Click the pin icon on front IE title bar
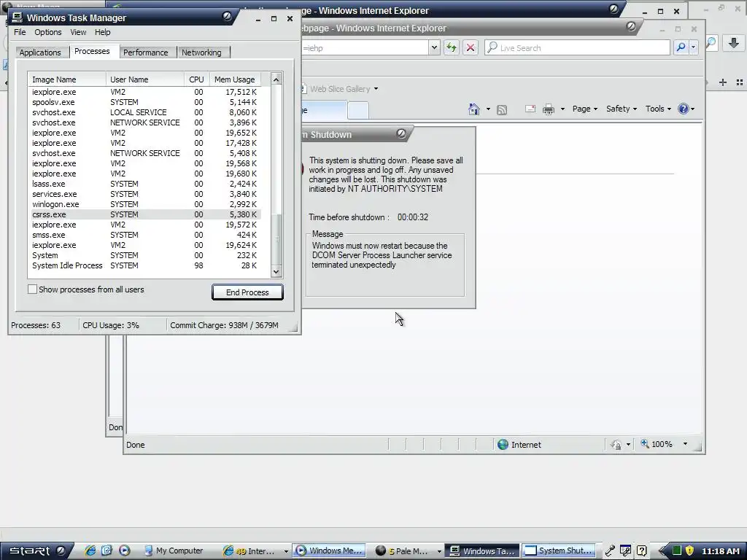The image size is (747, 560). click(x=631, y=27)
